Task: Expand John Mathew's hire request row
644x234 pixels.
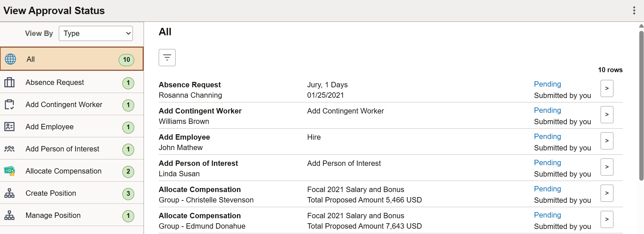Action: [607, 141]
